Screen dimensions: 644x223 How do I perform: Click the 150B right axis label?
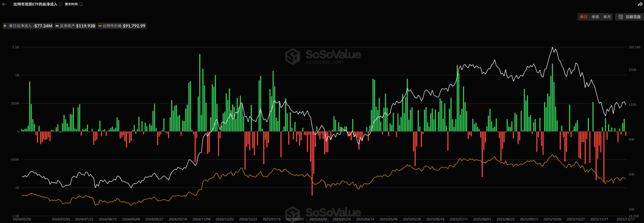(632, 70)
